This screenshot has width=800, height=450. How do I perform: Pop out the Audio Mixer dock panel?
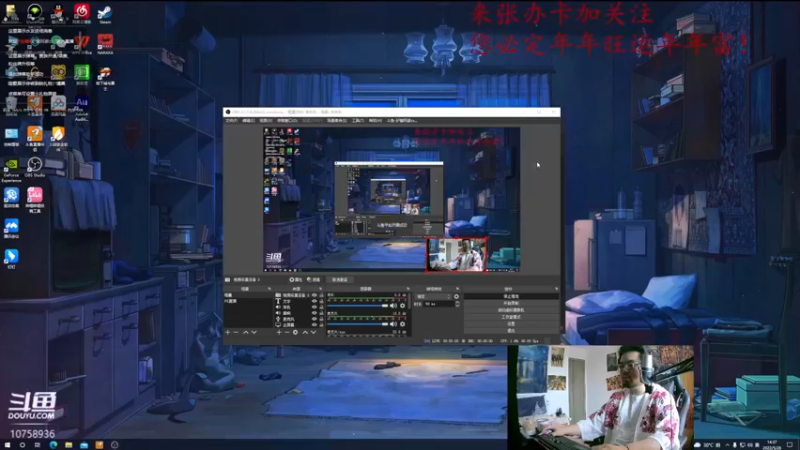pyautogui.click(x=408, y=289)
